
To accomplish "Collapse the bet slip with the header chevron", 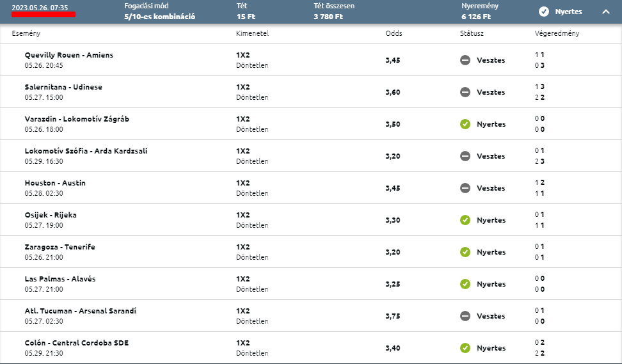I will click(606, 12).
